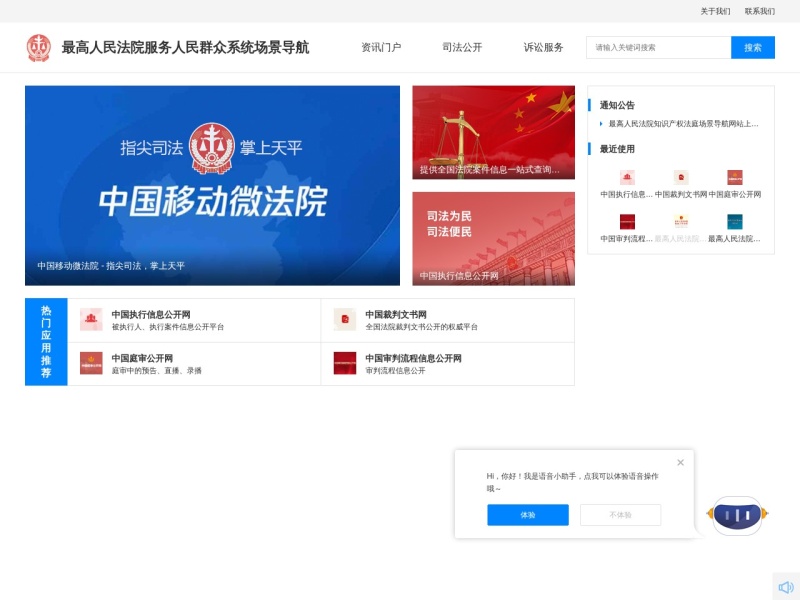Screen dimensions: 800x600
Task: Open the 最高人民法院知识产权法庭 notice link
Action: [683, 123]
